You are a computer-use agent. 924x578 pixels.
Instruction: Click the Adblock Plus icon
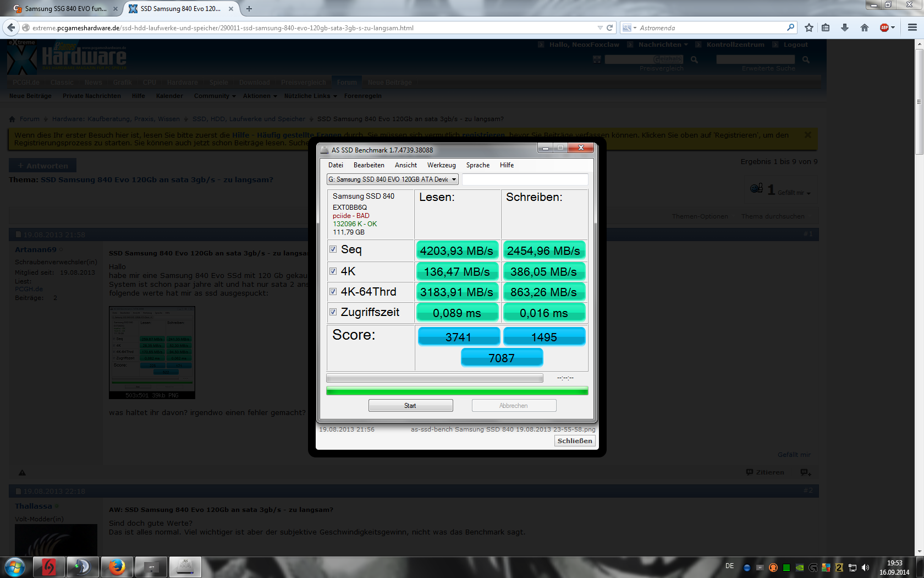884,28
